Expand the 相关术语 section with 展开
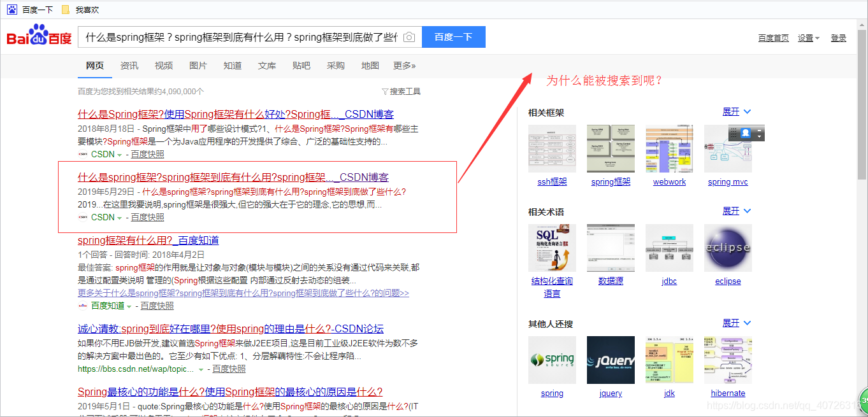868x417 pixels. (x=737, y=211)
